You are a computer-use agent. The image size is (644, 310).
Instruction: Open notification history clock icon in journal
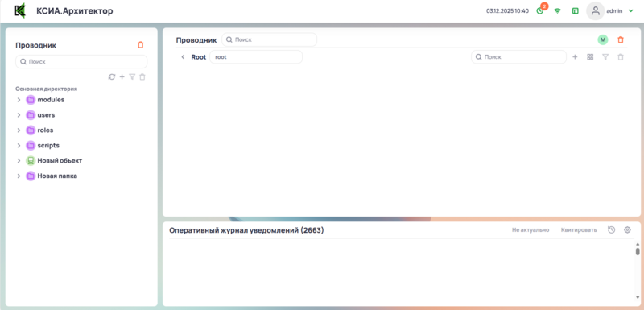[x=612, y=230]
